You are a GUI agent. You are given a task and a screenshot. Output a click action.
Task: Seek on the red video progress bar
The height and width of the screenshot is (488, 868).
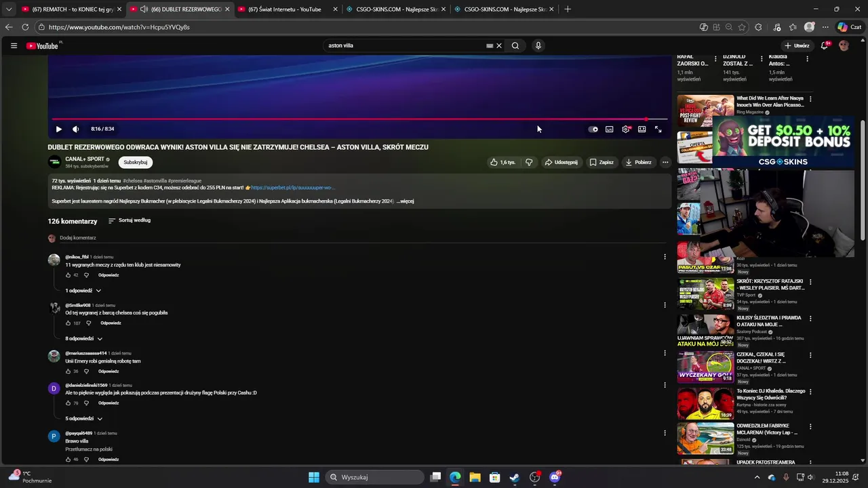point(359,119)
